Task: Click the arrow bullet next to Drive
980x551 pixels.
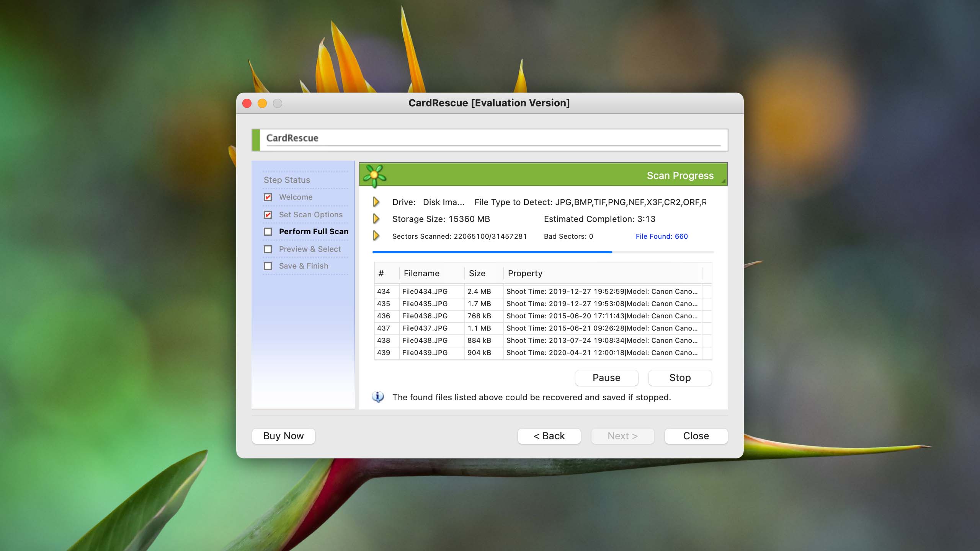Action: [376, 202]
